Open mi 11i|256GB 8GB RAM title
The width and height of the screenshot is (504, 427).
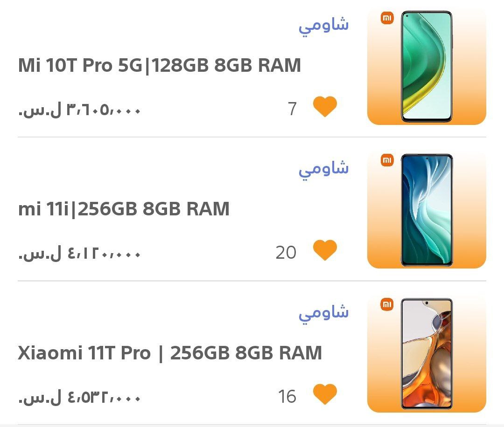(124, 209)
